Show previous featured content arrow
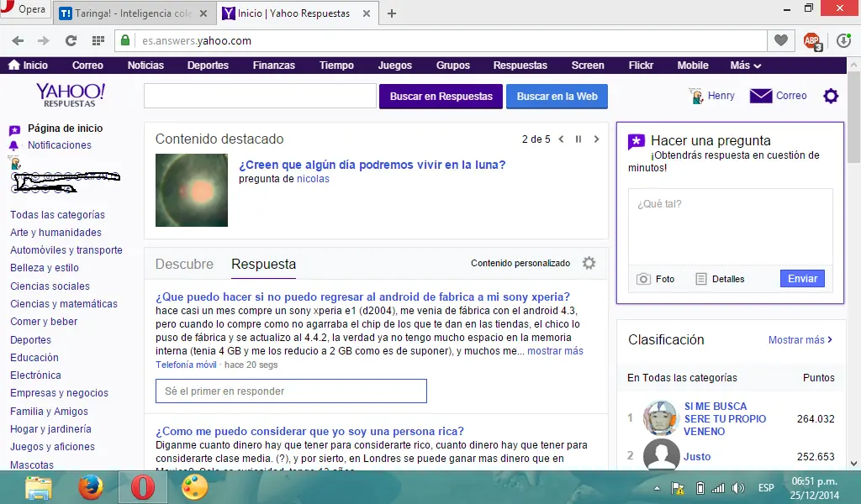861x504 pixels. (561, 139)
